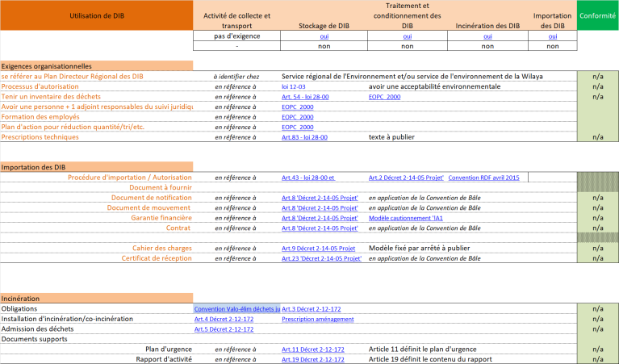Click 'oui' link under Incinération des DIB

[x=487, y=36]
